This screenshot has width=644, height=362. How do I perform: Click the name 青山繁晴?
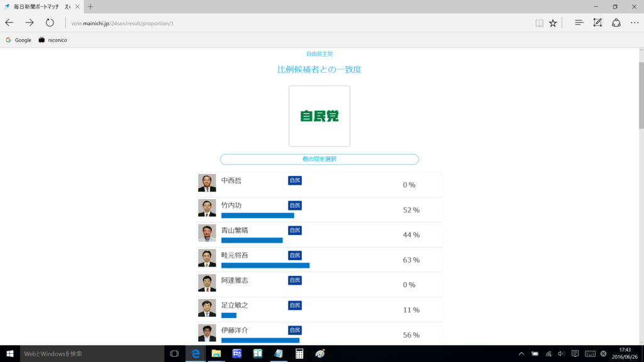click(x=235, y=231)
